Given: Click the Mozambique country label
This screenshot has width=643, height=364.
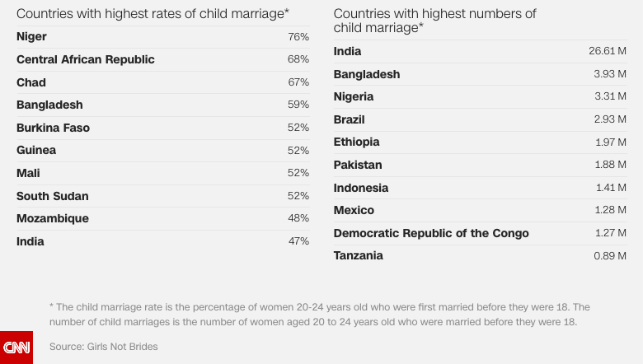Looking at the screenshot, I should click(x=52, y=219).
